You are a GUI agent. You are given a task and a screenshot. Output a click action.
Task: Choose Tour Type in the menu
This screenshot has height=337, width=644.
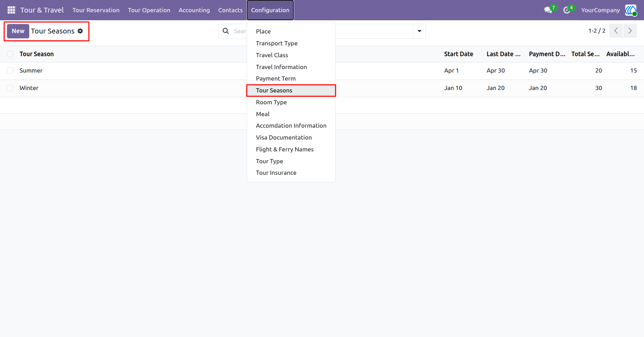[x=291, y=161]
